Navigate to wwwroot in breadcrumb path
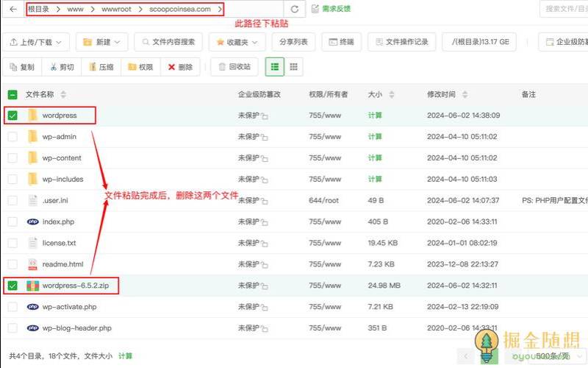This screenshot has width=588, height=368. tap(116, 9)
